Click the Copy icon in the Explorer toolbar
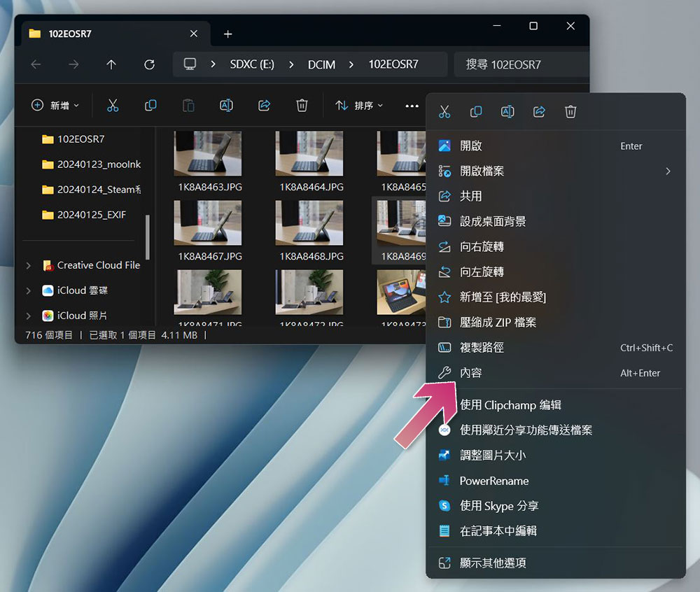 click(150, 105)
